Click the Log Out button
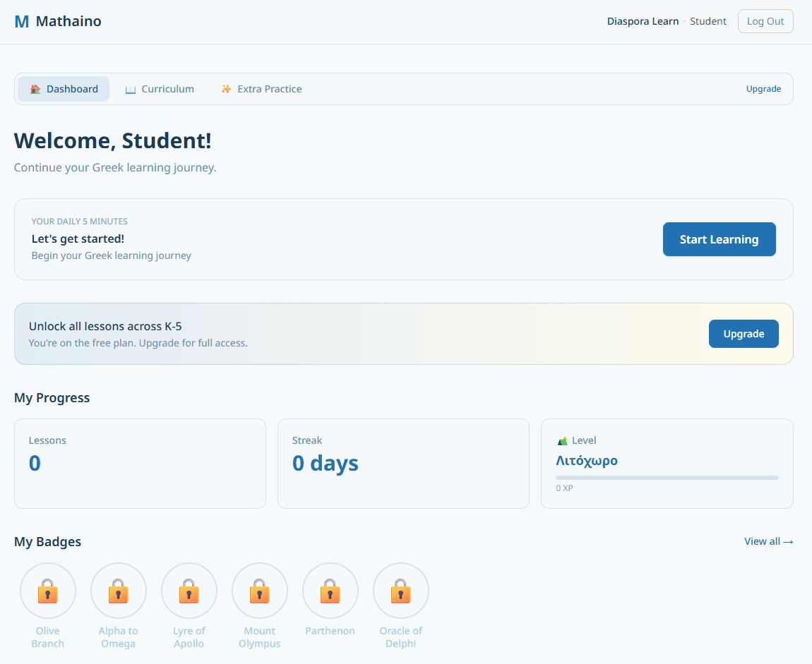812x664 pixels. (765, 21)
